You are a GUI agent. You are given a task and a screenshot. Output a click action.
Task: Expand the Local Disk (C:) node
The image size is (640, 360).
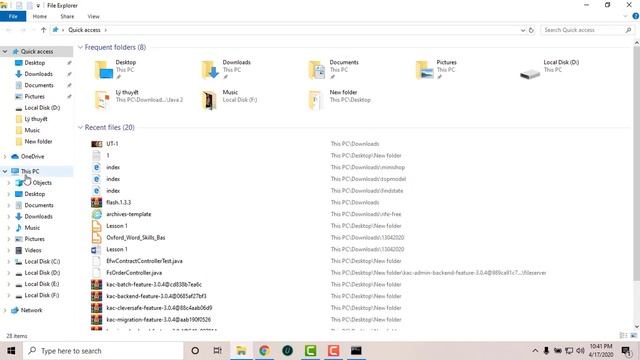(x=9, y=262)
